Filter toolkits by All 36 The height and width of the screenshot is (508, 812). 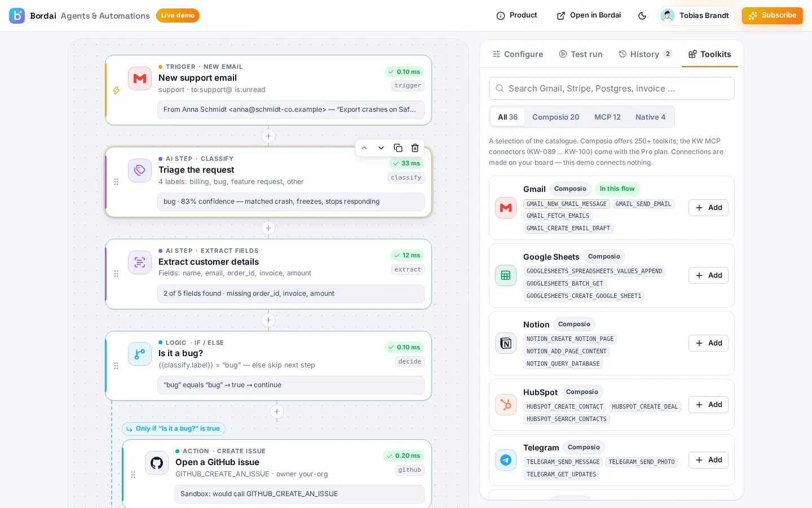point(507,117)
